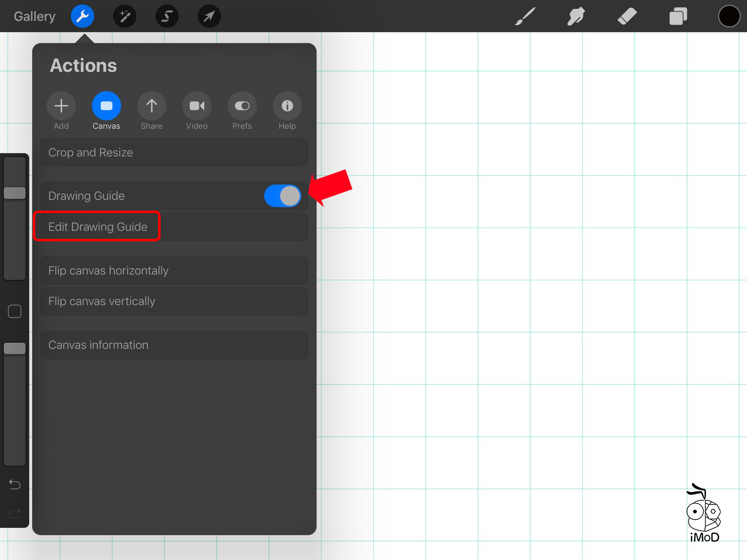Turn off the Drawing Guide switch
This screenshot has width=747, height=560.
click(282, 196)
